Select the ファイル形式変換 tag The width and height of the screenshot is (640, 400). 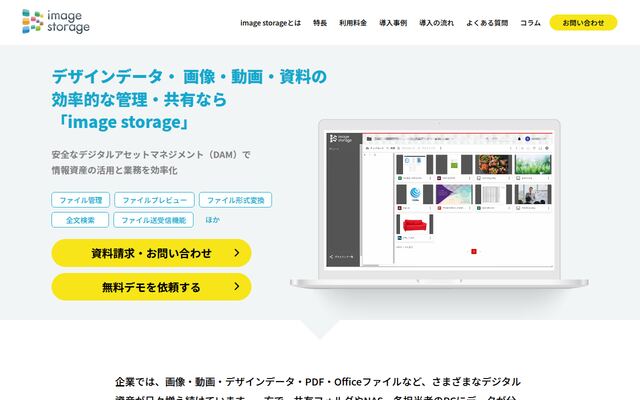(x=236, y=200)
